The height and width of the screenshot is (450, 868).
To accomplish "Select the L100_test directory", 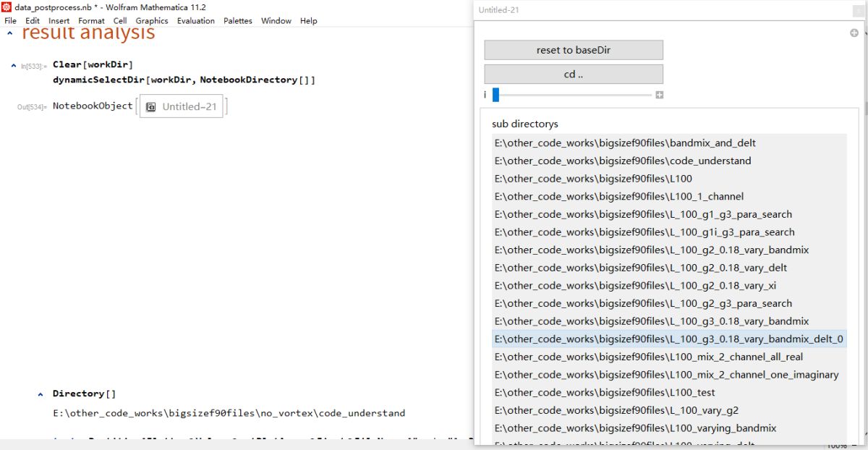I will pos(669,392).
